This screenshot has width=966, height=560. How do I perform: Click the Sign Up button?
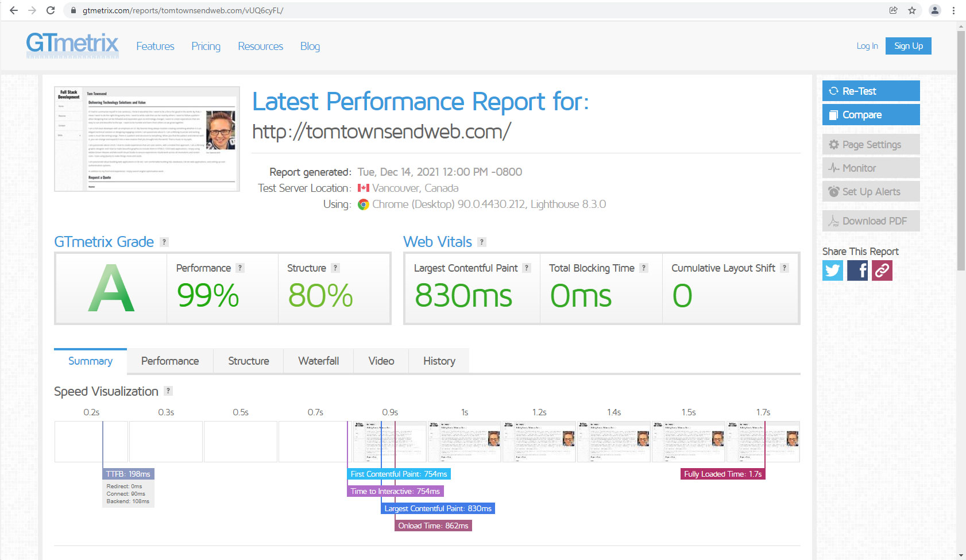click(x=909, y=46)
